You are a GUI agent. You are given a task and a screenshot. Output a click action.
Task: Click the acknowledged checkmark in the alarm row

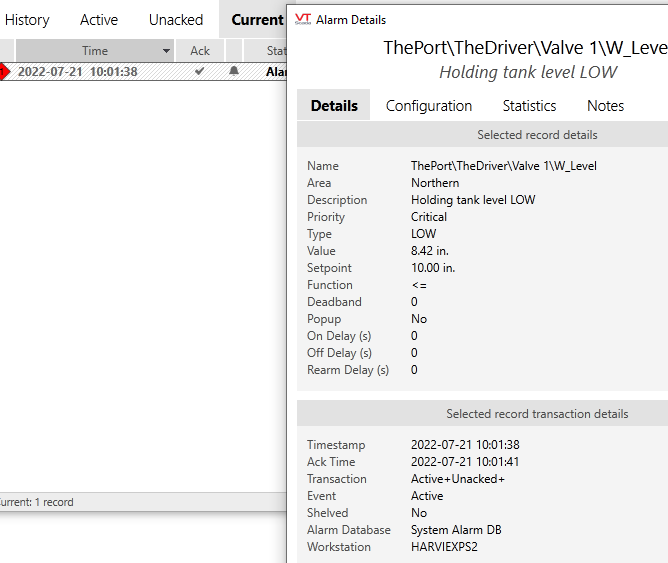coord(200,71)
